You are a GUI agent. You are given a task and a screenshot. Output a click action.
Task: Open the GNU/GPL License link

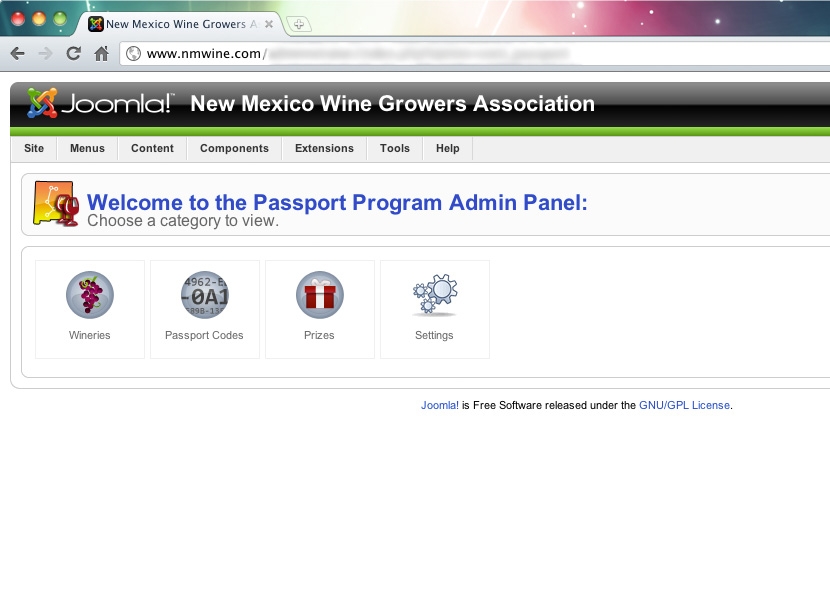coord(684,405)
